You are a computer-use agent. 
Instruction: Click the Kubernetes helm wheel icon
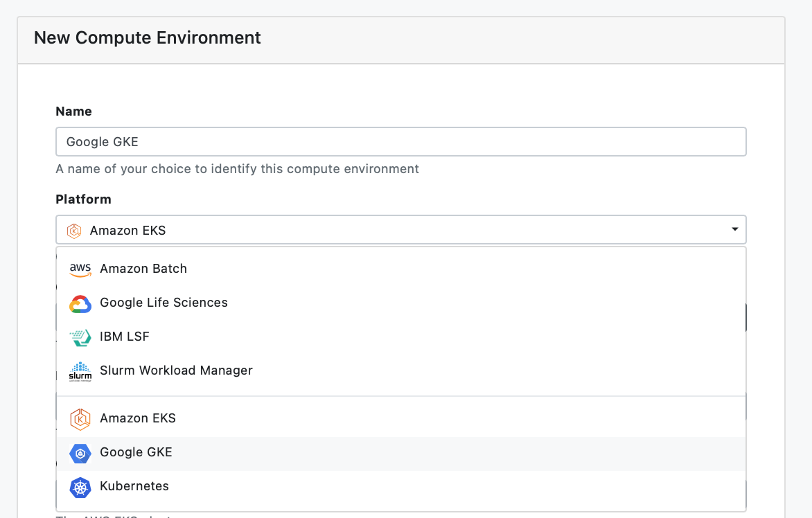(x=80, y=487)
